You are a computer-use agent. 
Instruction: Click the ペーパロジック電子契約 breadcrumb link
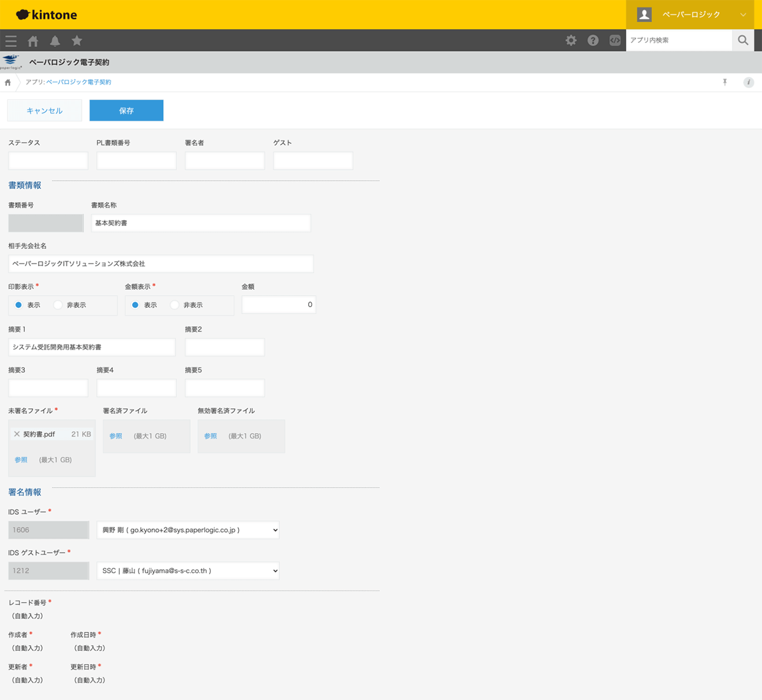[x=79, y=83]
